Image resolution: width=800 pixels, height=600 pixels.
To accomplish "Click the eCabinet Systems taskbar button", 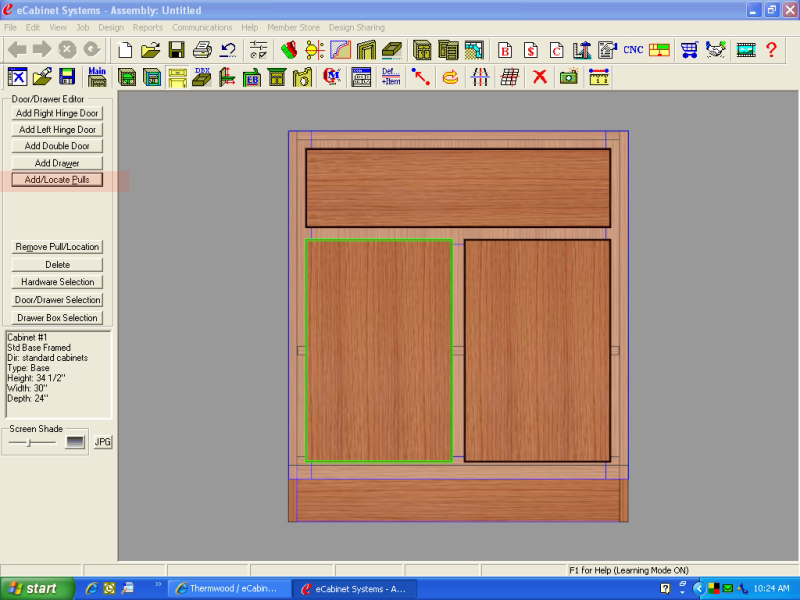I will (355, 589).
